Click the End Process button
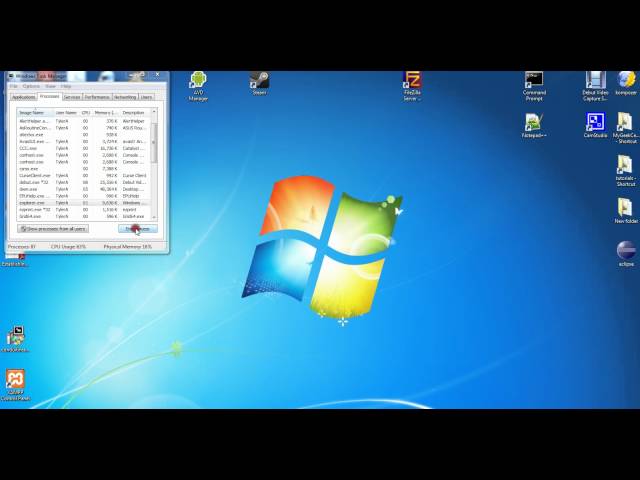 (x=138, y=229)
